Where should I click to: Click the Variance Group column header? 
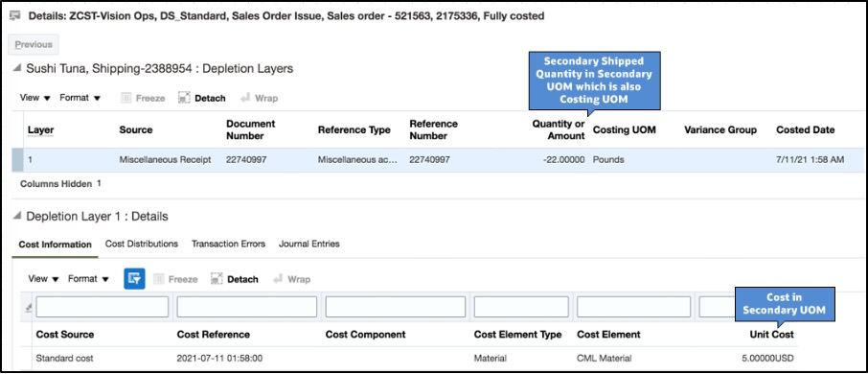tap(720, 129)
